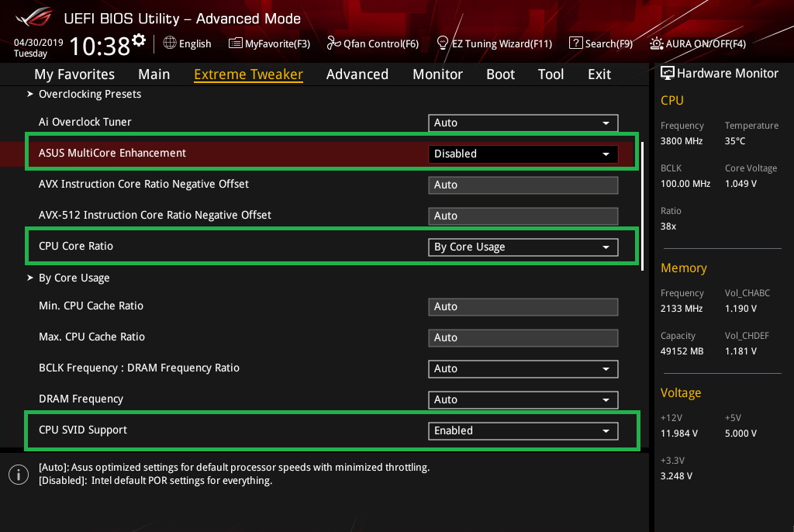Click Ratio value 38x
Image resolution: width=794 pixels, height=532 pixels.
pos(668,226)
